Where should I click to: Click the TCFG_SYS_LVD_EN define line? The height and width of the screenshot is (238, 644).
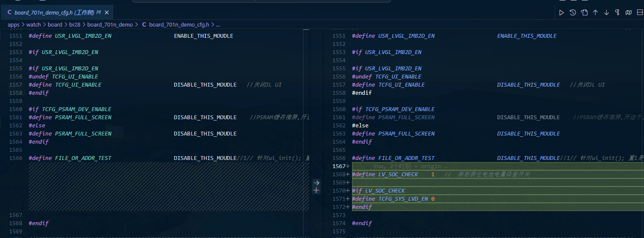coord(393,199)
